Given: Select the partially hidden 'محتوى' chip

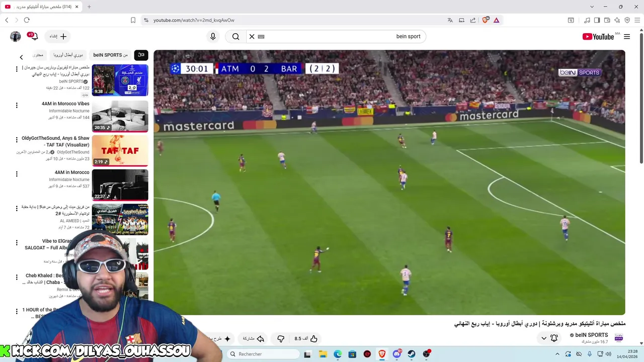Looking at the screenshot, I should [x=39, y=55].
